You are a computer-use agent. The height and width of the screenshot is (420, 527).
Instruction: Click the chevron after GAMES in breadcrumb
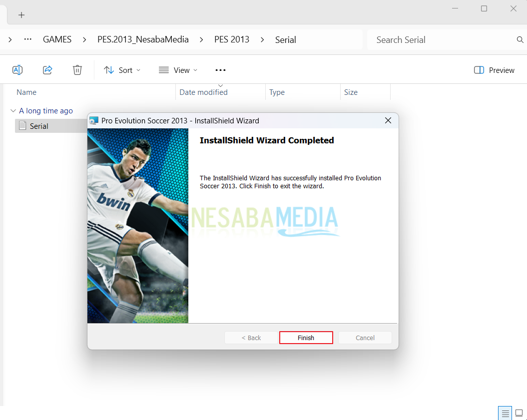click(x=84, y=39)
